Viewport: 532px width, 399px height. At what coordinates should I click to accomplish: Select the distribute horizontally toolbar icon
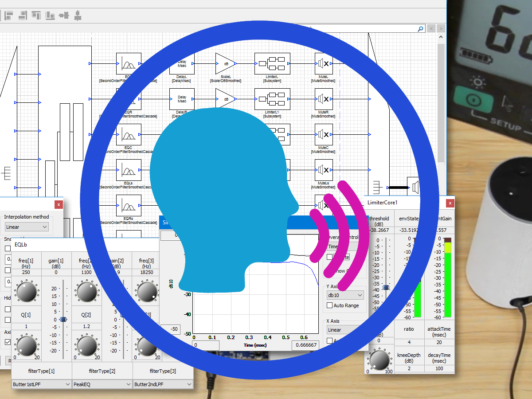64,16
